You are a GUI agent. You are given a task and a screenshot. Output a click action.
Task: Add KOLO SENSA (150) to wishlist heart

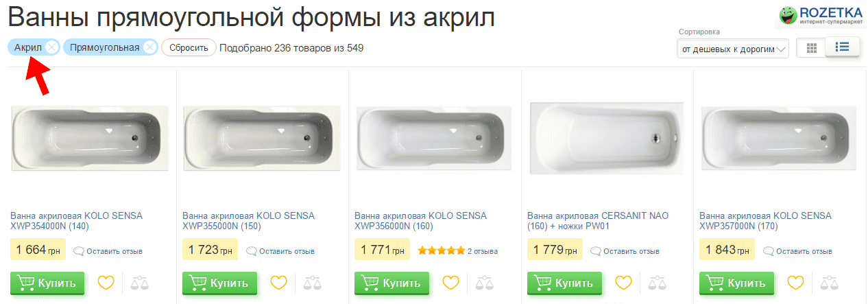tap(278, 283)
